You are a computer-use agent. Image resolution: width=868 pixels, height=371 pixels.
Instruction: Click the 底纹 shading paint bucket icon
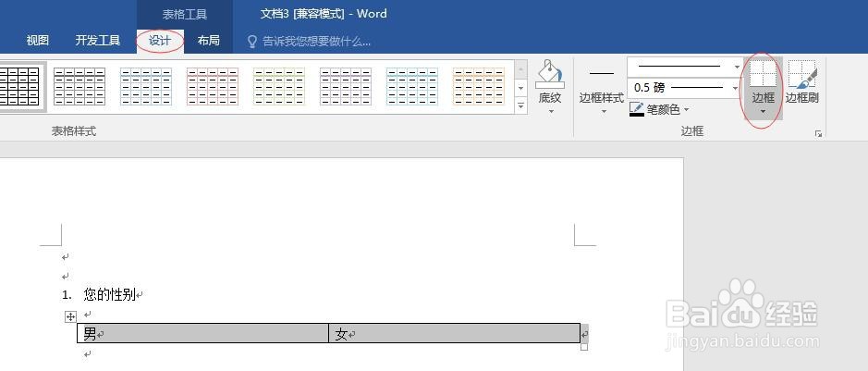pyautogui.click(x=550, y=74)
